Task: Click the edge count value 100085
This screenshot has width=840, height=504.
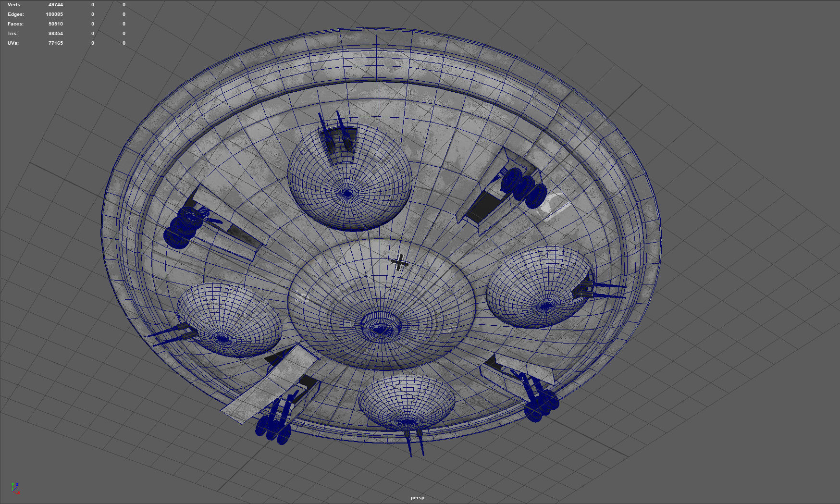Action: point(54,14)
